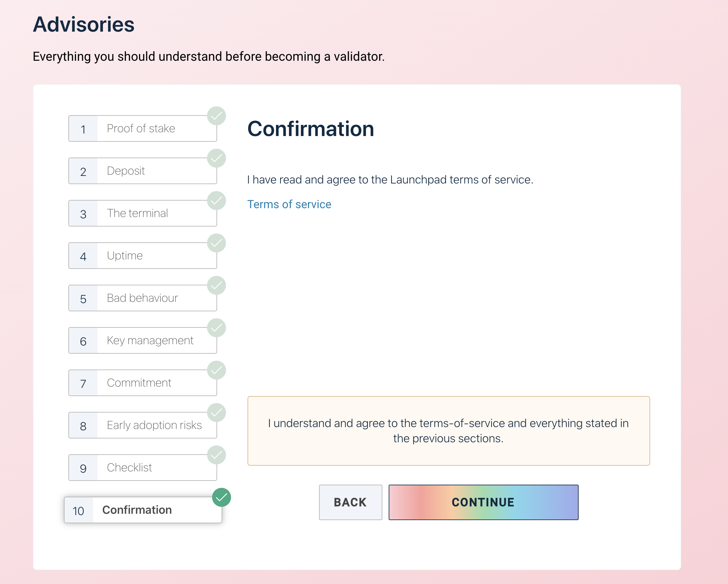
Task: Click the checkmark icon on Key management step
Action: pos(217,328)
